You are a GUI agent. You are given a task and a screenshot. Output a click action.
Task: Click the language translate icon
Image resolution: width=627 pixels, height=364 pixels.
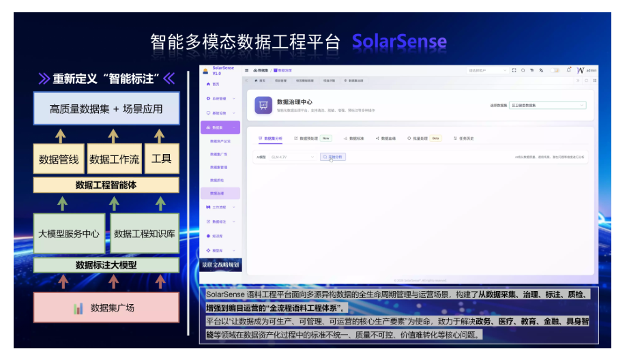pos(541,70)
